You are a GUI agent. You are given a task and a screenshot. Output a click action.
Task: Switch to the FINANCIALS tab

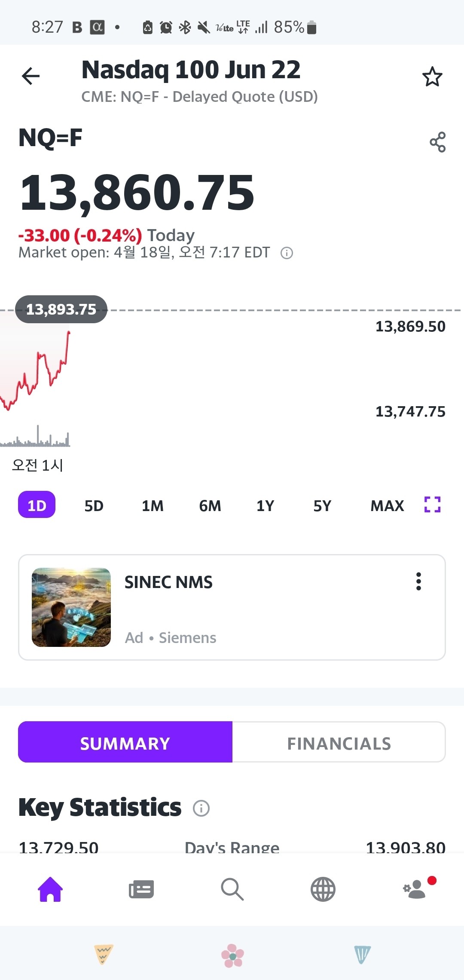click(x=339, y=742)
